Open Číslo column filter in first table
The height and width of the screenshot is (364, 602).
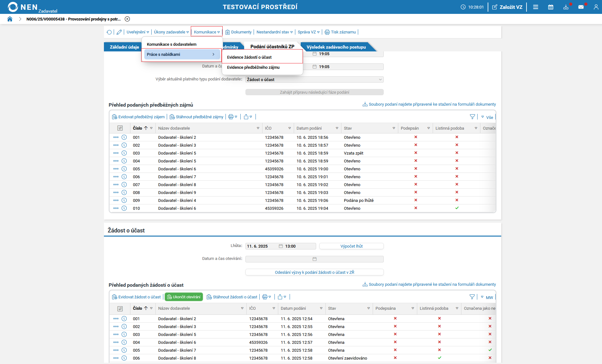[x=151, y=128]
